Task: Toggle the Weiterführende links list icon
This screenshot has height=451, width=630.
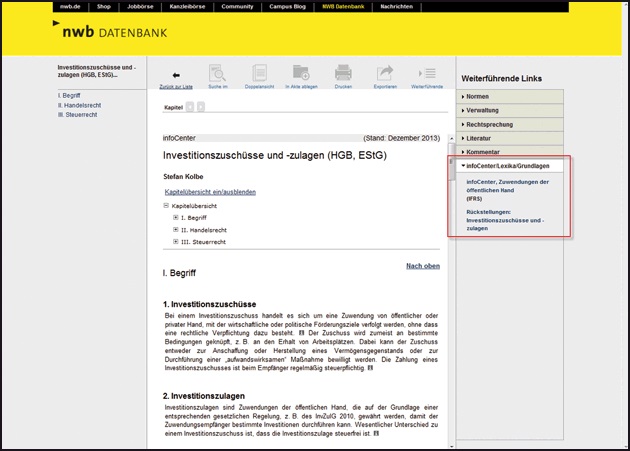Action: 428,74
